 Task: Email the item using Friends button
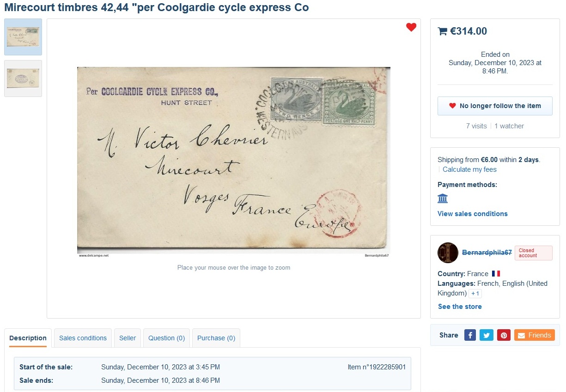534,335
